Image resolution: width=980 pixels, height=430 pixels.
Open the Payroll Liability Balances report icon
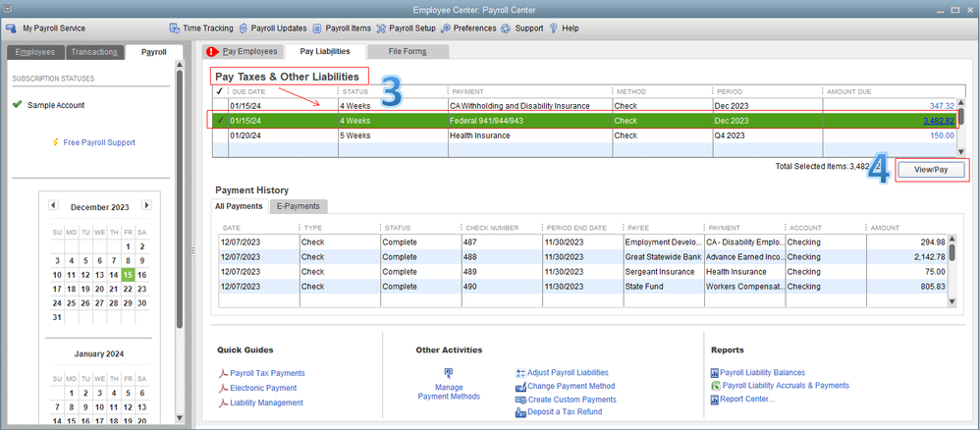[x=714, y=373]
